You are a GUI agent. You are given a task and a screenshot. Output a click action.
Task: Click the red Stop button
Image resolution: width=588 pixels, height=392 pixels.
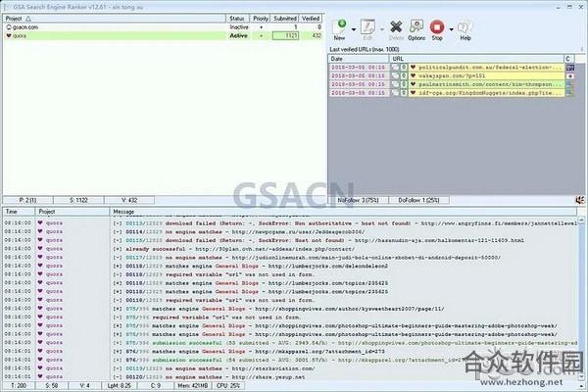[x=437, y=29]
